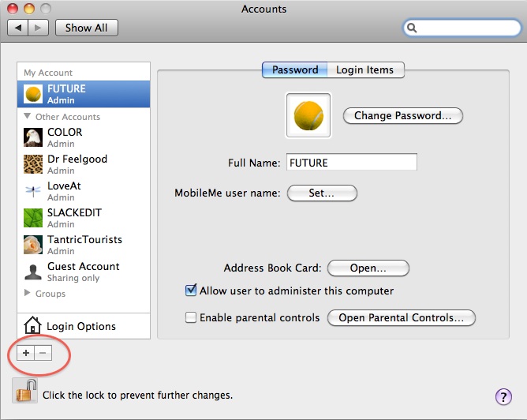This screenshot has width=527, height=420.
Task: Expand the Groups disclosure triangle
Action: (x=28, y=293)
